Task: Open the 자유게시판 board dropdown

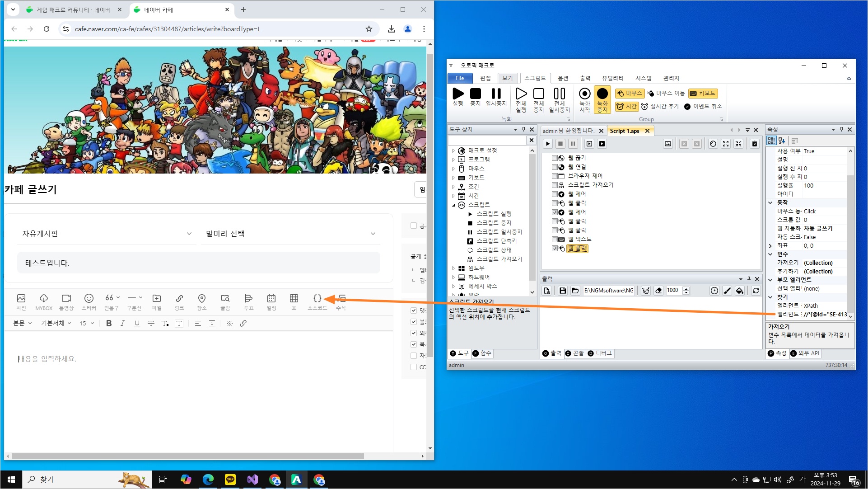Action: (x=107, y=234)
